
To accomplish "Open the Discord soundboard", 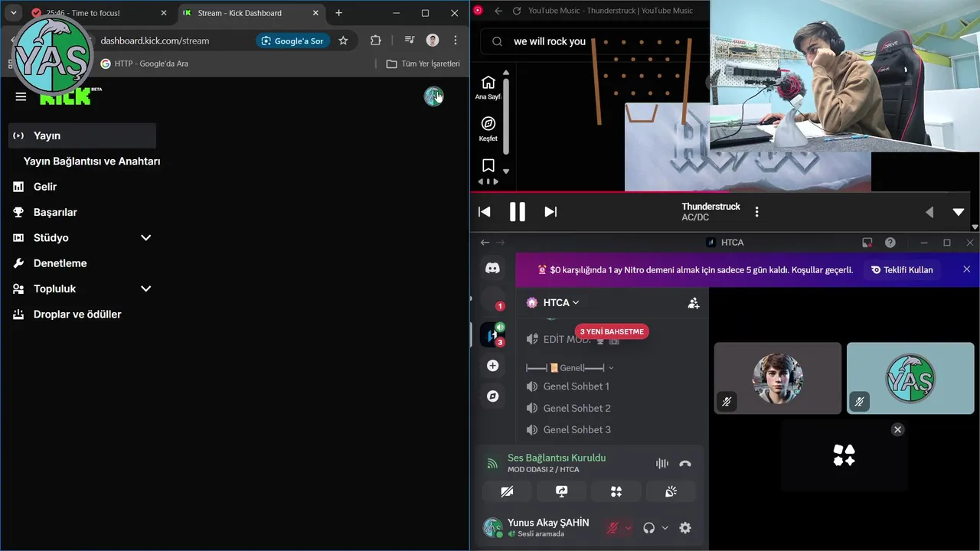I will click(x=671, y=491).
